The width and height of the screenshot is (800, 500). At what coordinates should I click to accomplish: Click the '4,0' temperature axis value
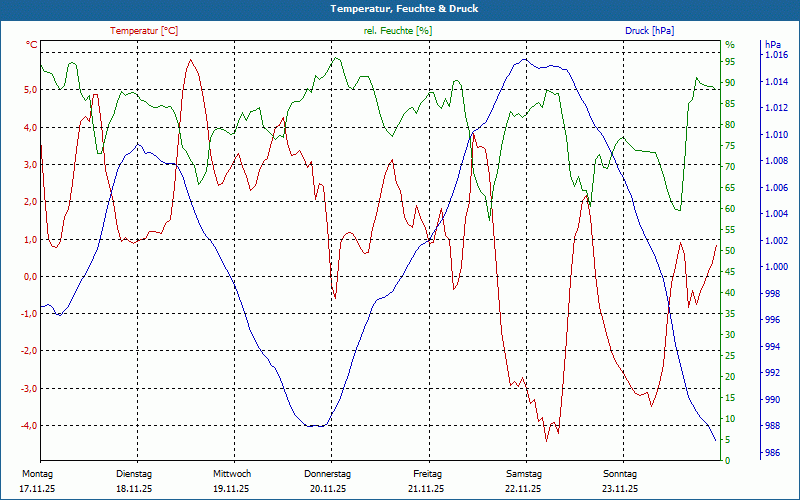32,127
